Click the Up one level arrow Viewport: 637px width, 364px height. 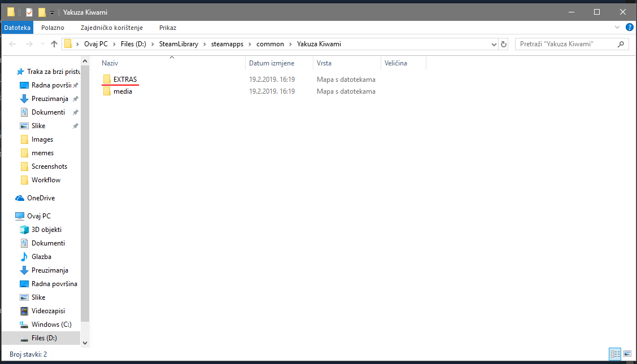[54, 44]
